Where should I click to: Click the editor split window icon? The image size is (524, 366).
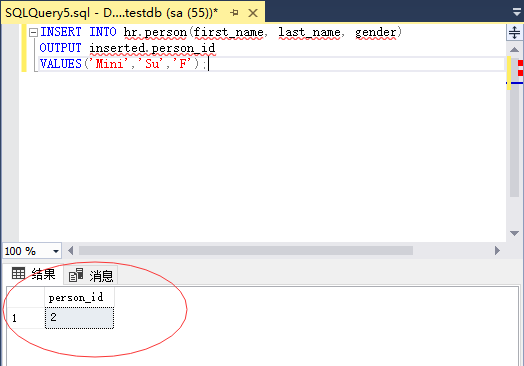[514, 32]
